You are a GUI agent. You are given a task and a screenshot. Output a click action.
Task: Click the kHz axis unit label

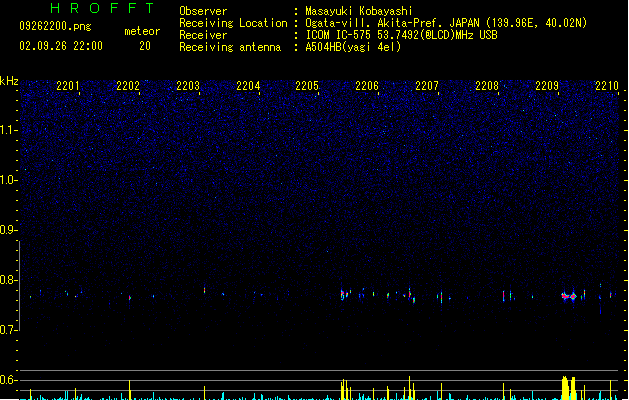[9, 81]
